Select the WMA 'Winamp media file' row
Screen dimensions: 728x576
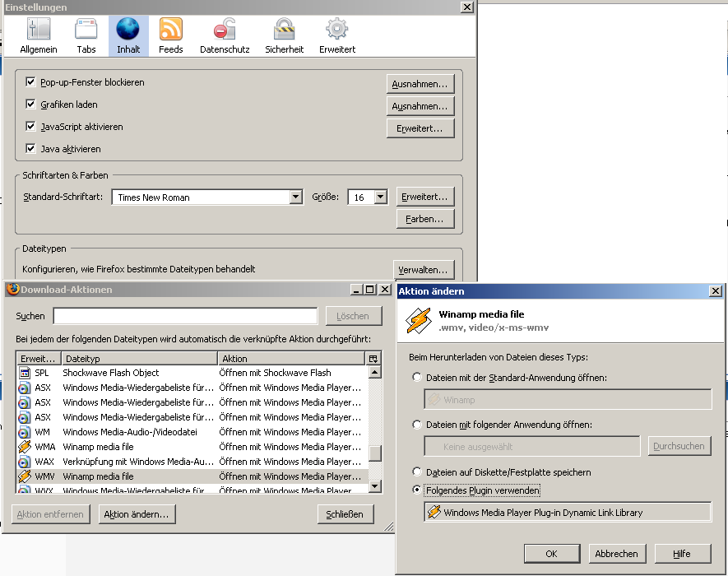[x=192, y=447]
